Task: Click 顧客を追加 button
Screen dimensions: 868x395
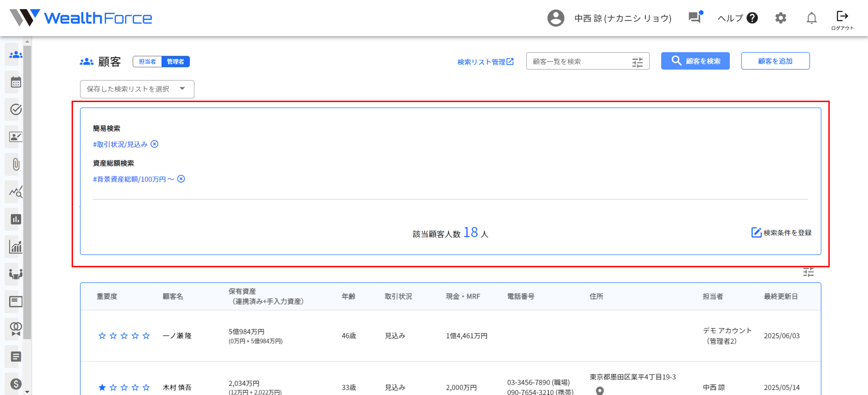Action: (x=775, y=61)
